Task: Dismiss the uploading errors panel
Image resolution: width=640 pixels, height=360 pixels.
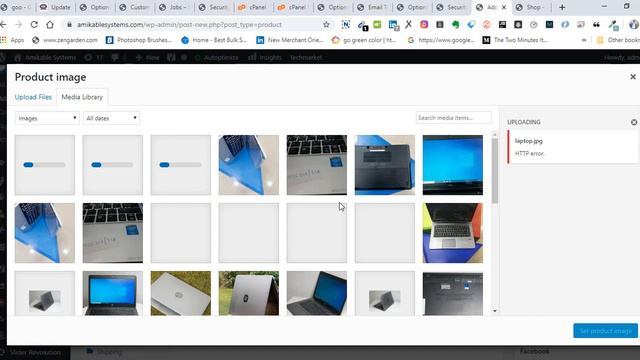Action: coord(633,122)
